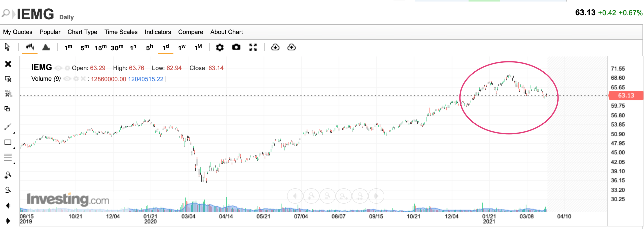Click the left sidebar zoom-in magnifier
Screen dimensions: 644x229
tap(8, 175)
